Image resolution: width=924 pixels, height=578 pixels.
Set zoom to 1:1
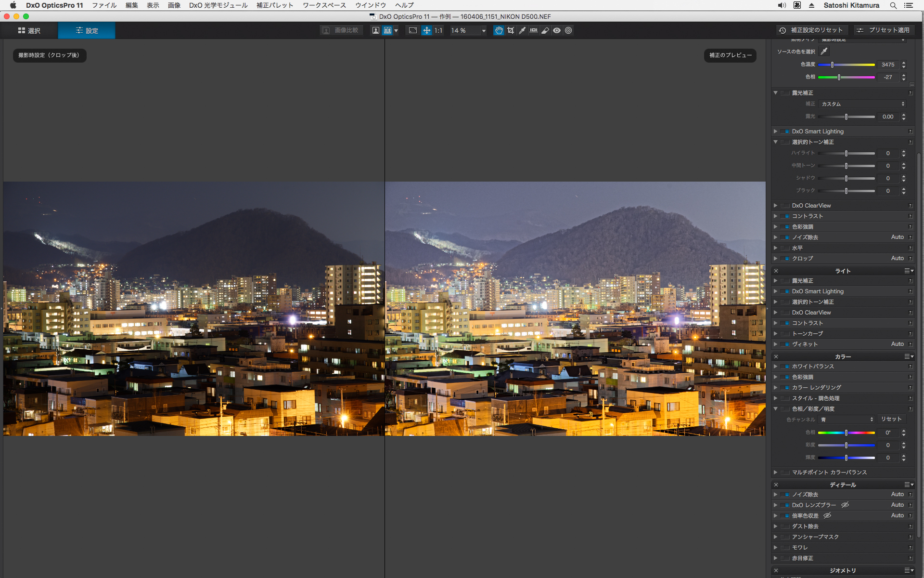point(438,30)
